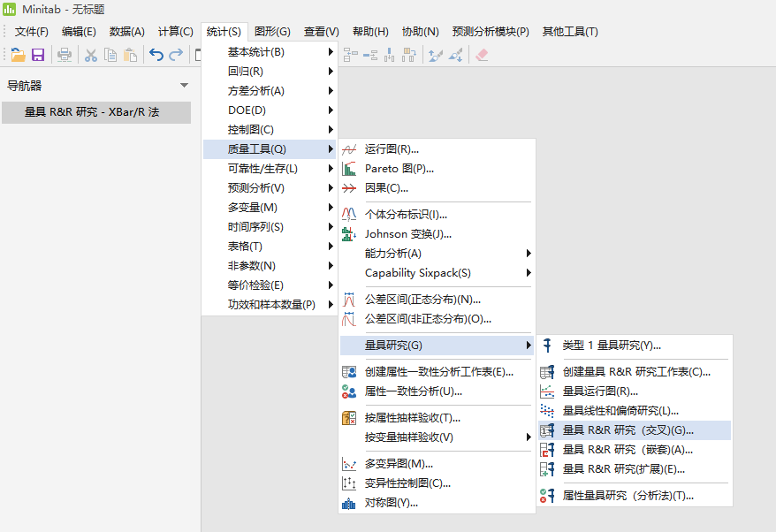Select 类型 1 量具研究(Y) item
This screenshot has width=776, height=532.
click(612, 346)
